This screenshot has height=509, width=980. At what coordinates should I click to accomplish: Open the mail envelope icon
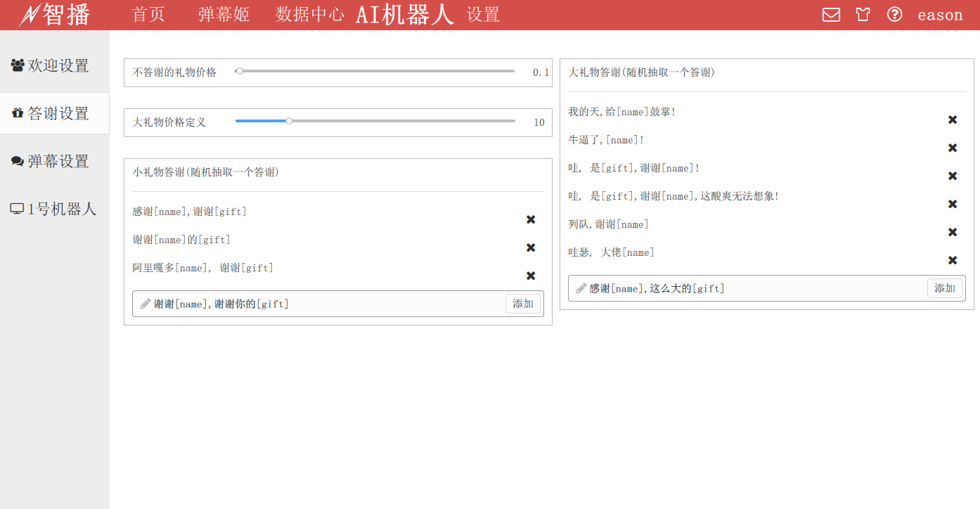[x=831, y=15]
